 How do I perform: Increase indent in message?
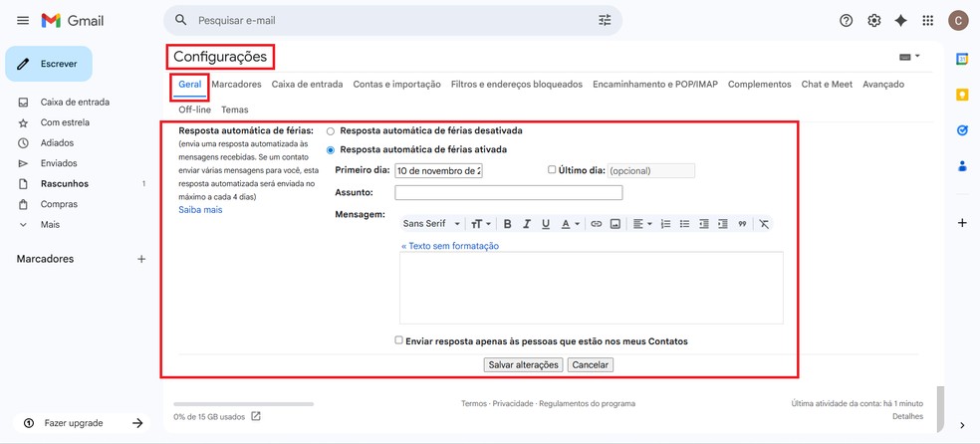[x=723, y=224]
